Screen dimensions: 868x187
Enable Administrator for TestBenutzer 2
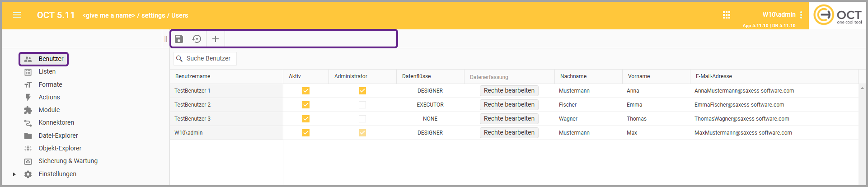click(362, 105)
